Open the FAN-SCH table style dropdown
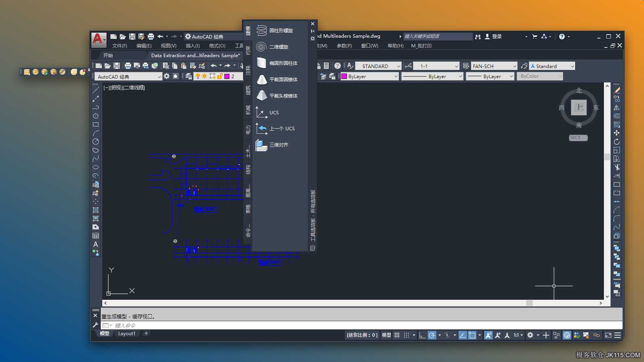This screenshot has height=362, width=644. [494, 66]
